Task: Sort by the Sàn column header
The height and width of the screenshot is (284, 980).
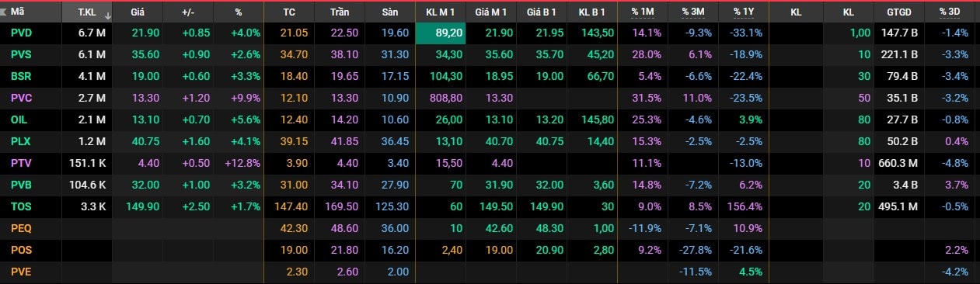Action: (x=390, y=13)
